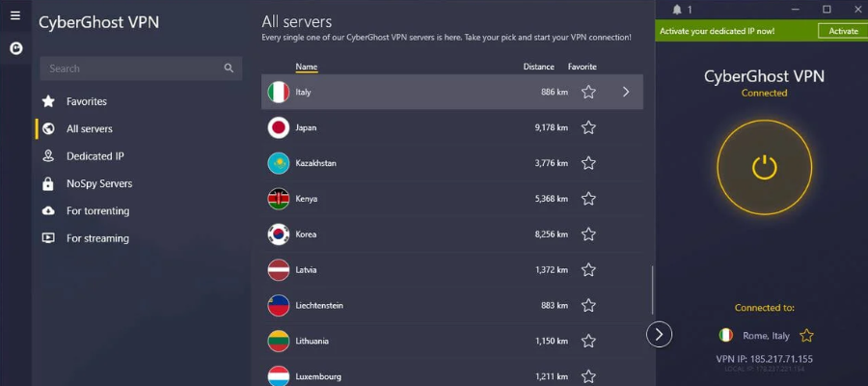The width and height of the screenshot is (868, 386).
Task: Click the 9,178 km distance value
Action: click(x=552, y=128)
